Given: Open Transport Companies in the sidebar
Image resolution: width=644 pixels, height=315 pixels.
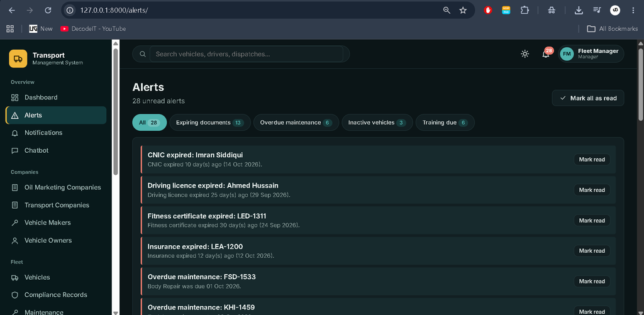Looking at the screenshot, I should click(56, 205).
